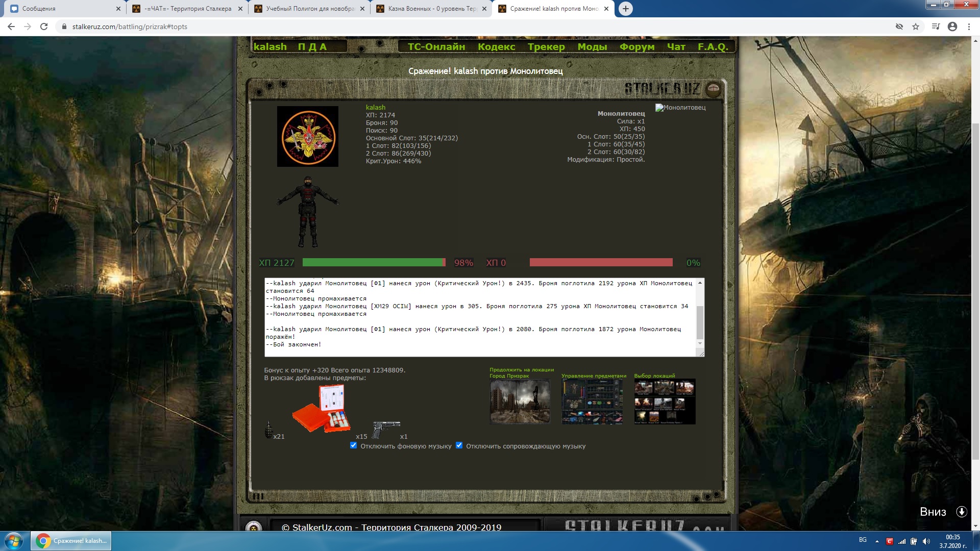This screenshot has width=980, height=551.
Task: Open Windows Start menu orb
Action: pos(14,541)
